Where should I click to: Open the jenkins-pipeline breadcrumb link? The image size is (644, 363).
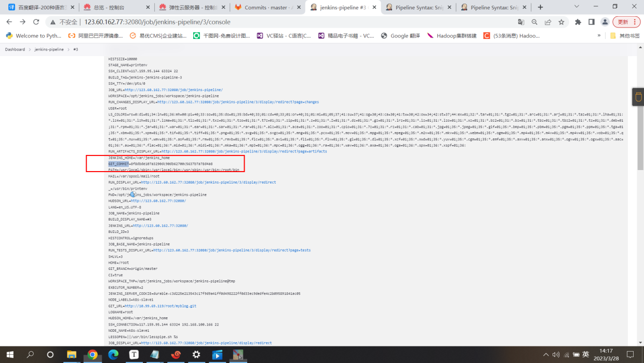(49, 49)
